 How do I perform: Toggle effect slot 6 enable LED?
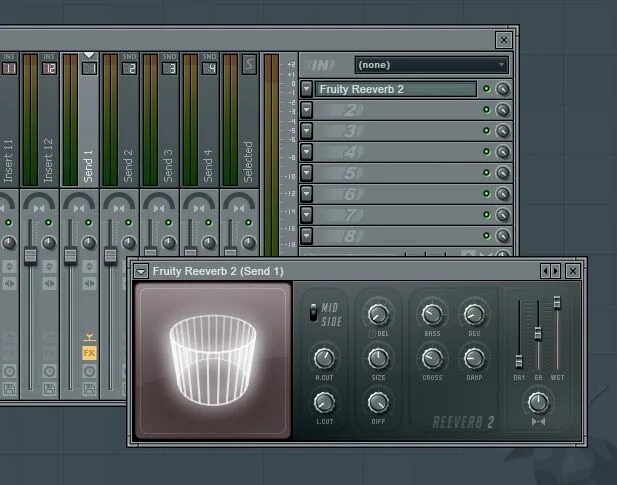click(487, 194)
